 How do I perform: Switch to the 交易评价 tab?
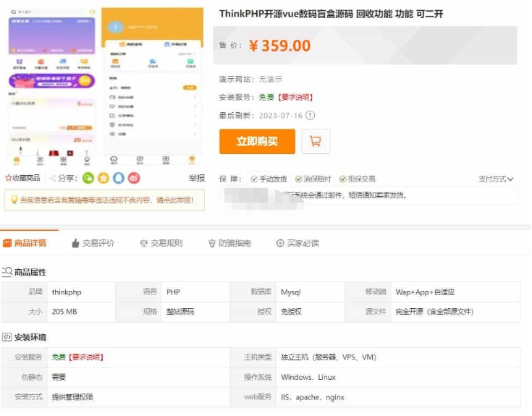tap(93, 243)
